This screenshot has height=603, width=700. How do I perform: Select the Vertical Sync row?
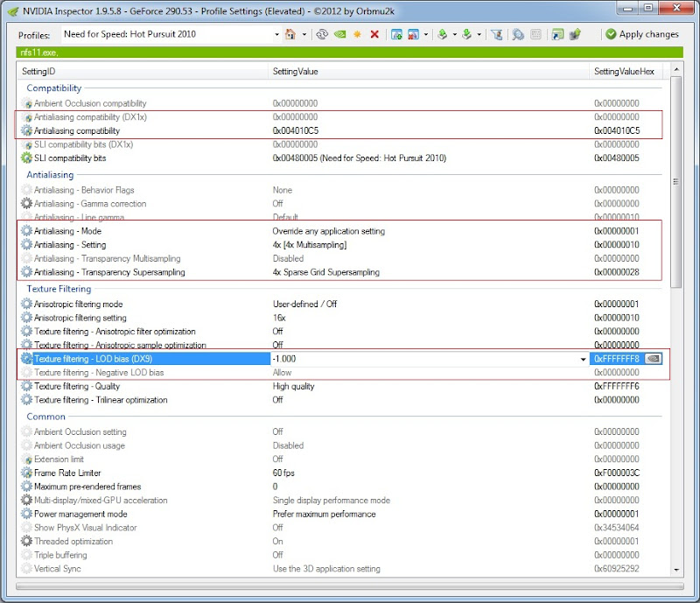point(341,569)
